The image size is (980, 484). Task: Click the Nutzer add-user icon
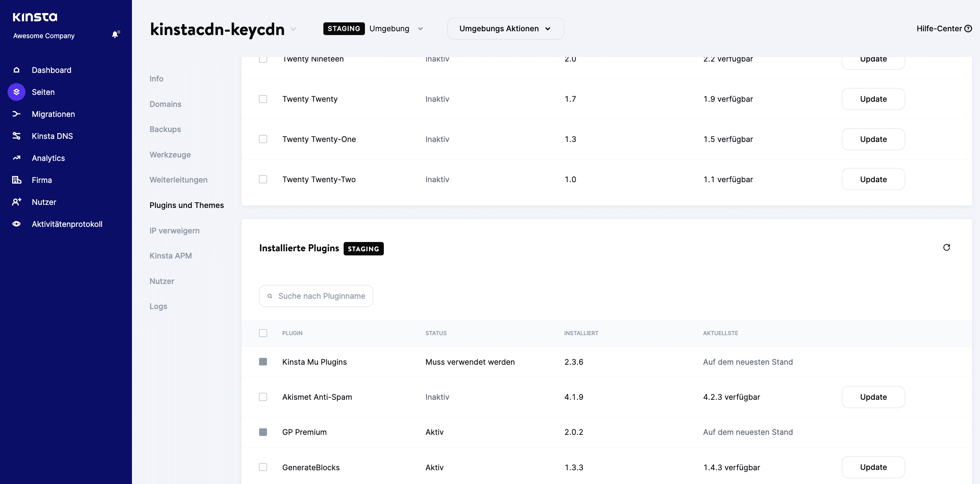click(x=16, y=202)
